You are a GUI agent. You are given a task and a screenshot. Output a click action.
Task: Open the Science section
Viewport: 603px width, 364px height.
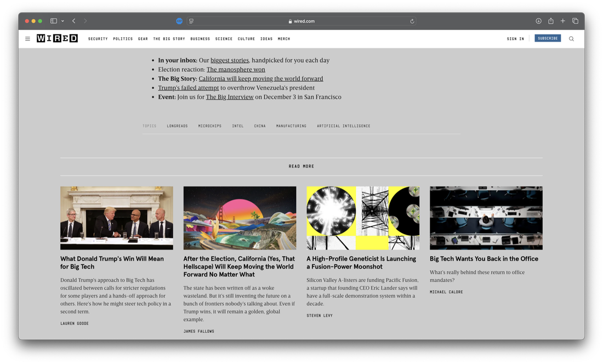click(x=224, y=39)
